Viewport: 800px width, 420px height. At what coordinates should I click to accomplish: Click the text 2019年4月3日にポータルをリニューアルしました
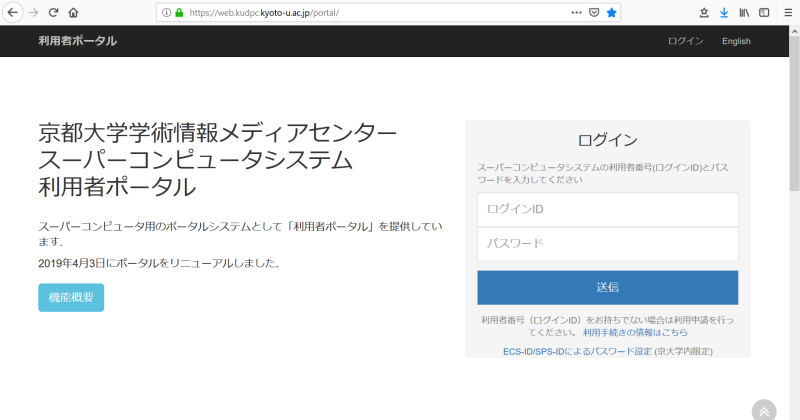coord(158,263)
